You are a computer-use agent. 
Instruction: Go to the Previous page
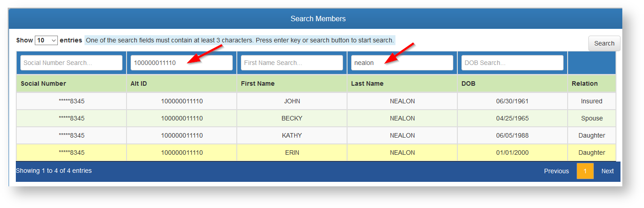pyautogui.click(x=556, y=171)
